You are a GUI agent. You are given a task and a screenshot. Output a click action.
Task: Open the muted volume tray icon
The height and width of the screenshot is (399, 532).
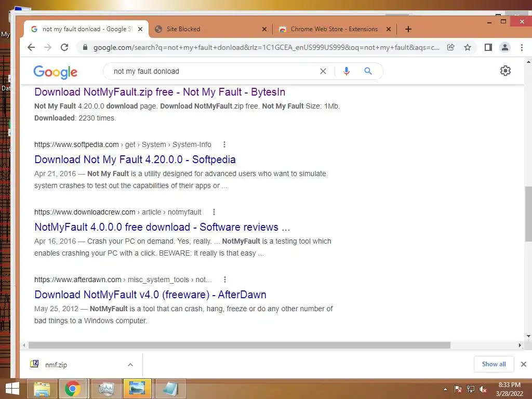pos(483,389)
